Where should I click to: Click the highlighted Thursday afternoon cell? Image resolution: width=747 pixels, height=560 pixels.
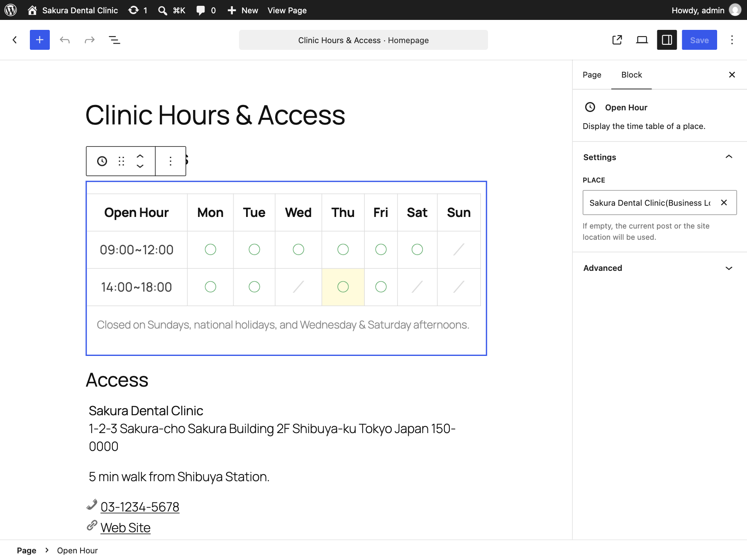pos(343,287)
